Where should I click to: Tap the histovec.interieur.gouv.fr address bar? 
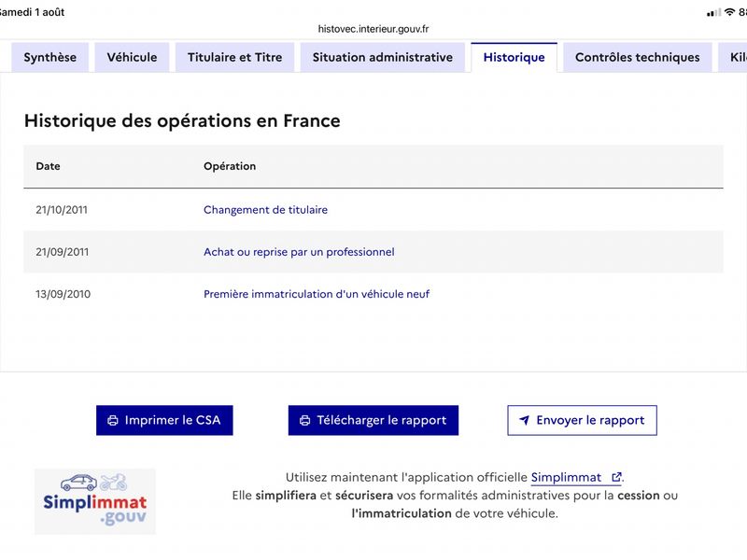[x=373, y=29]
